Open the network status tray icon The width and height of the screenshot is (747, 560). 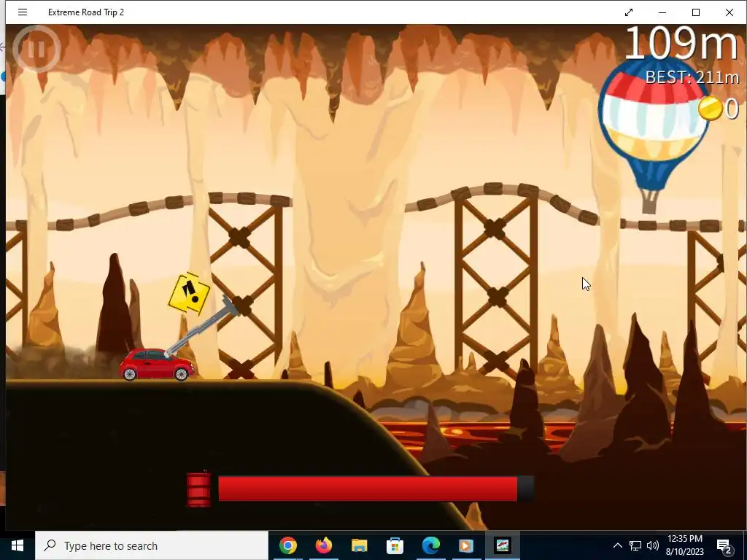tap(635, 545)
